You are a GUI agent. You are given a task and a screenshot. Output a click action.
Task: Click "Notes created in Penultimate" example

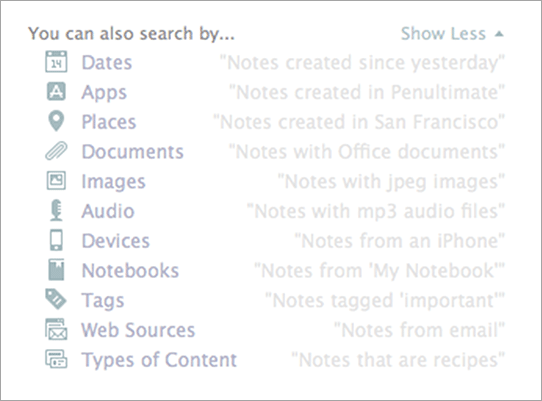[367, 92]
